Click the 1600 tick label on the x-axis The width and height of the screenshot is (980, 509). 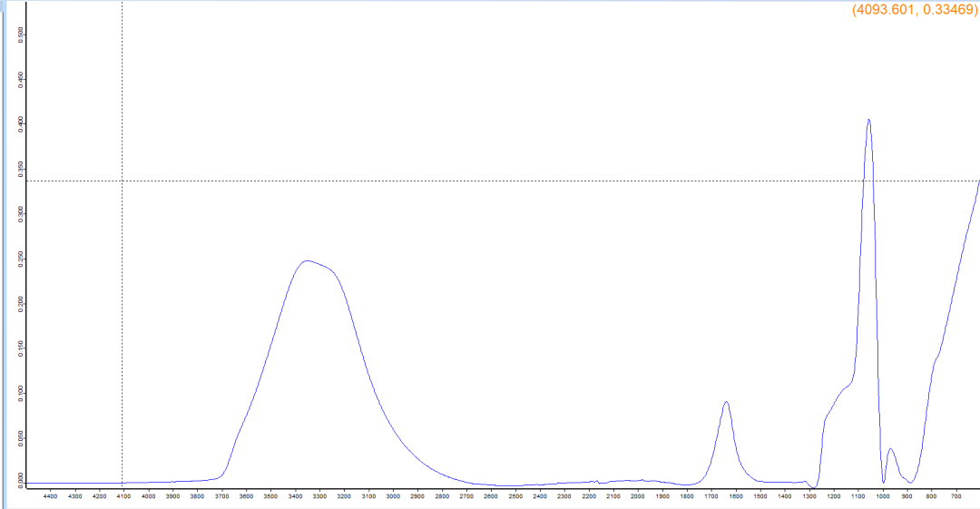coord(736,496)
